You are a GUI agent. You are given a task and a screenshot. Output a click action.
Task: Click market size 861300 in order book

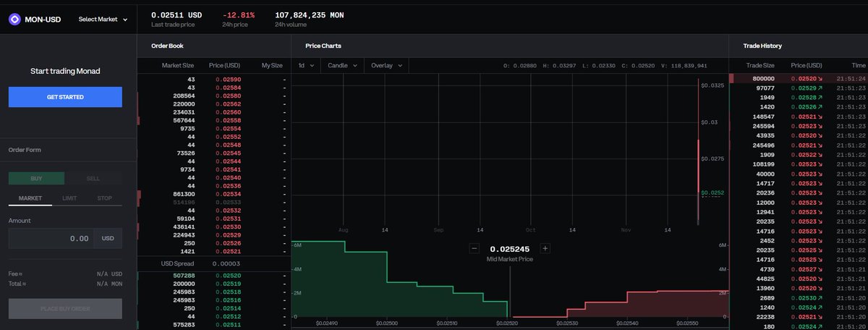click(x=184, y=194)
